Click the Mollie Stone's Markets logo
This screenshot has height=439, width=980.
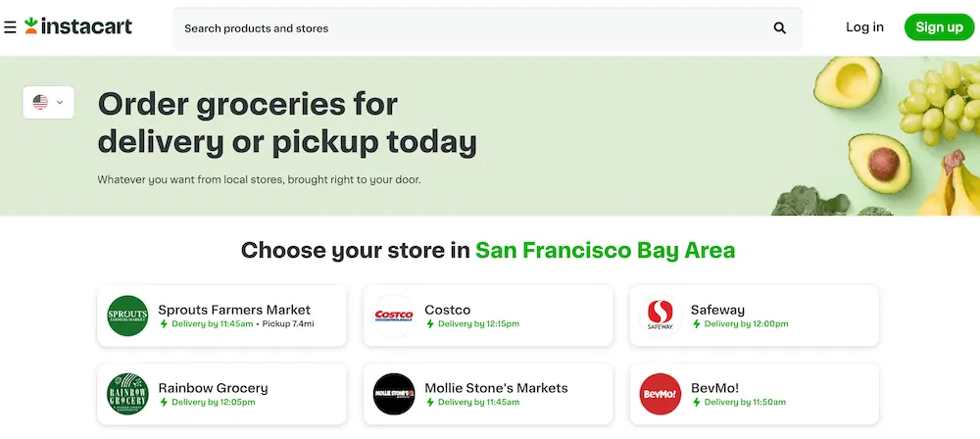coord(394,394)
